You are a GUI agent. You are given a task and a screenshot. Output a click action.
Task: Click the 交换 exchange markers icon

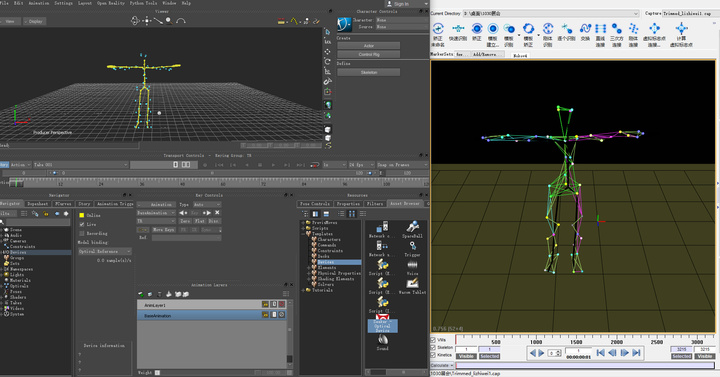585,29
